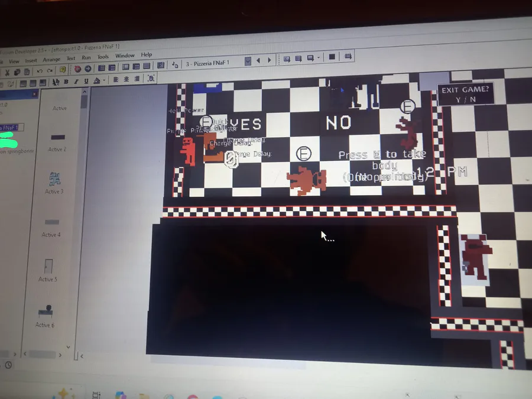
Task: Click the font selection icon
Action: click(x=56, y=82)
